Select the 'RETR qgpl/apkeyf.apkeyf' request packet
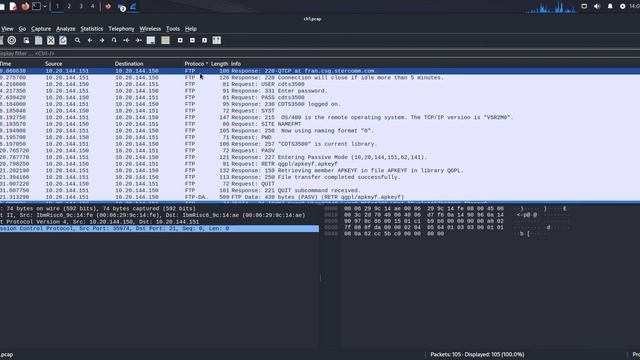 coord(320,164)
